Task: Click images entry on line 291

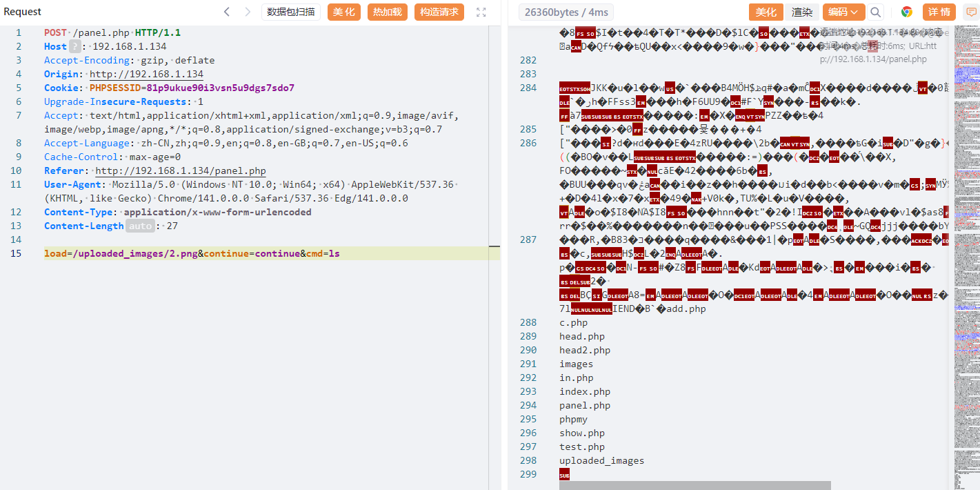Action: [576, 364]
